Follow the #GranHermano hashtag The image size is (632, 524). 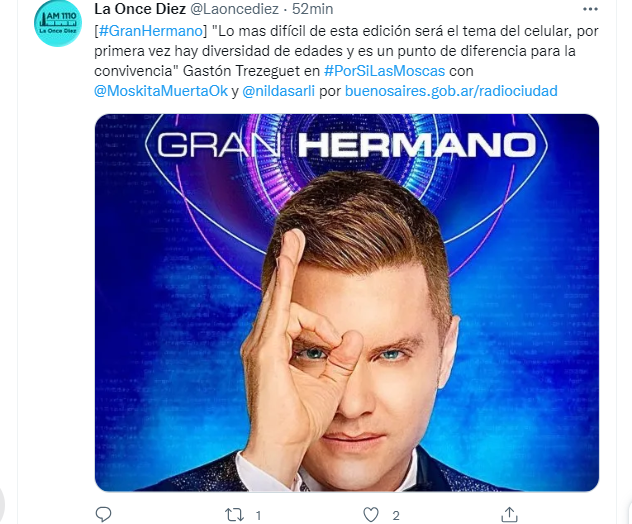(150, 31)
